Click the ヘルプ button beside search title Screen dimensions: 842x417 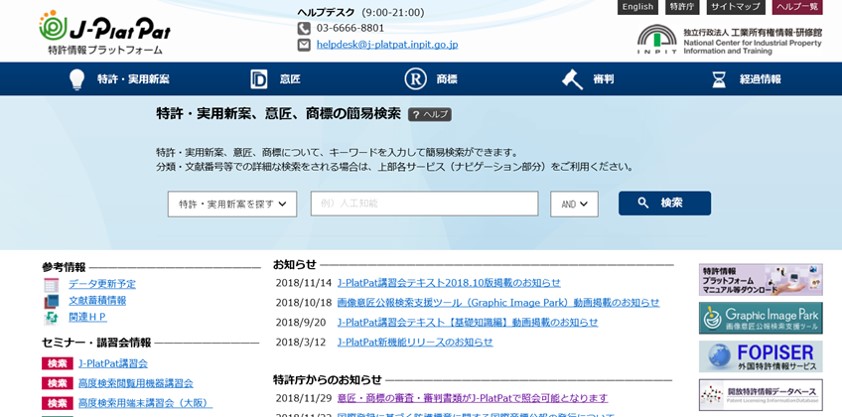pos(430,114)
